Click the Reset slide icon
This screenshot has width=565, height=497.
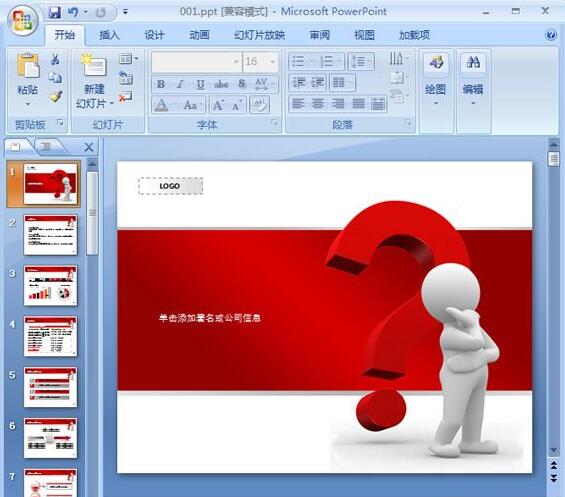point(126,78)
